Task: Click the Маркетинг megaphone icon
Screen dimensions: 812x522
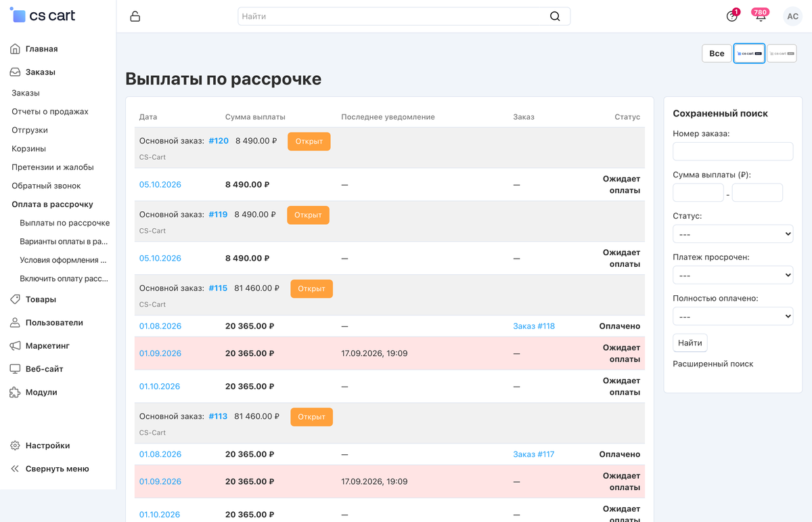Action: click(15, 345)
